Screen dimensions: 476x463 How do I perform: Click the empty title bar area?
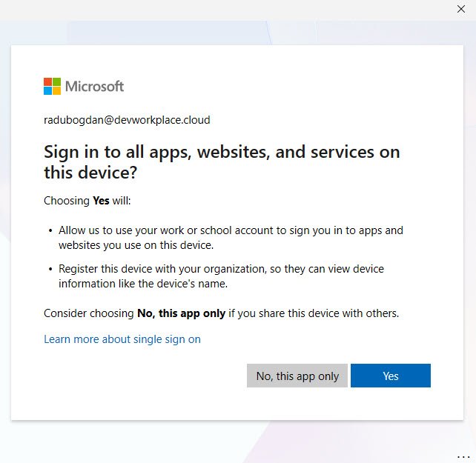click(x=222, y=9)
